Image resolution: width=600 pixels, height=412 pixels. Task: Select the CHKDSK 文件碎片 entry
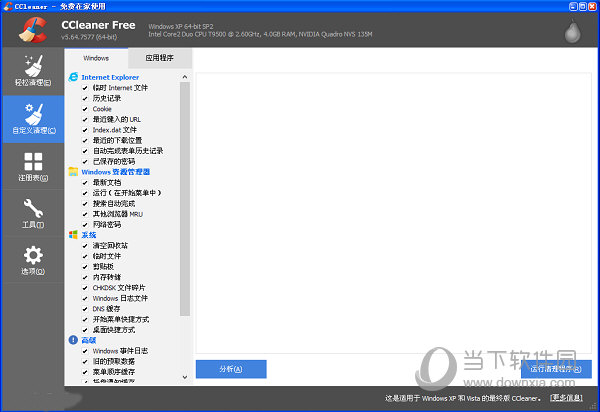click(119, 288)
